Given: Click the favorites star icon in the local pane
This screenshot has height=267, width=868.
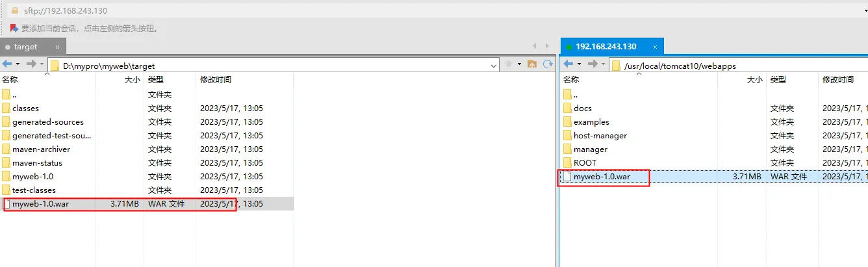Looking at the screenshot, I should 509,64.
